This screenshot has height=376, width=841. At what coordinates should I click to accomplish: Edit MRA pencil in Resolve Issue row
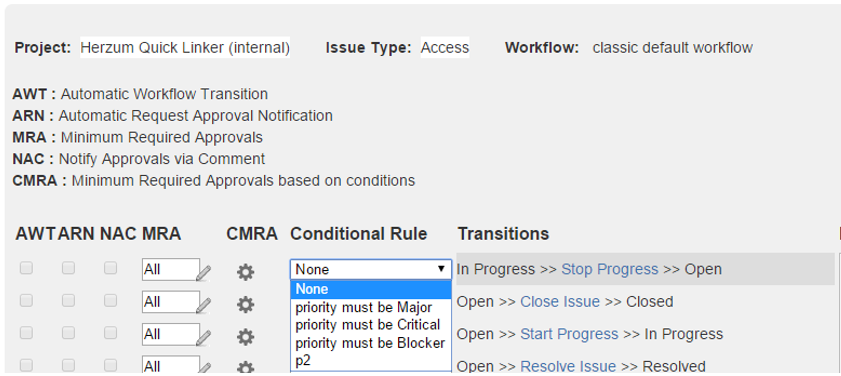coord(204,368)
